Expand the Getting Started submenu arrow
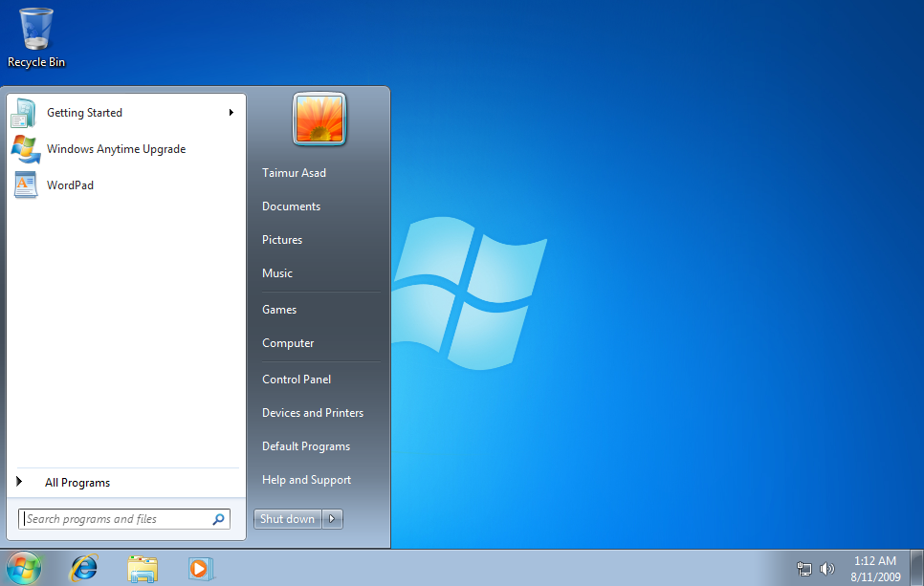 (x=231, y=112)
